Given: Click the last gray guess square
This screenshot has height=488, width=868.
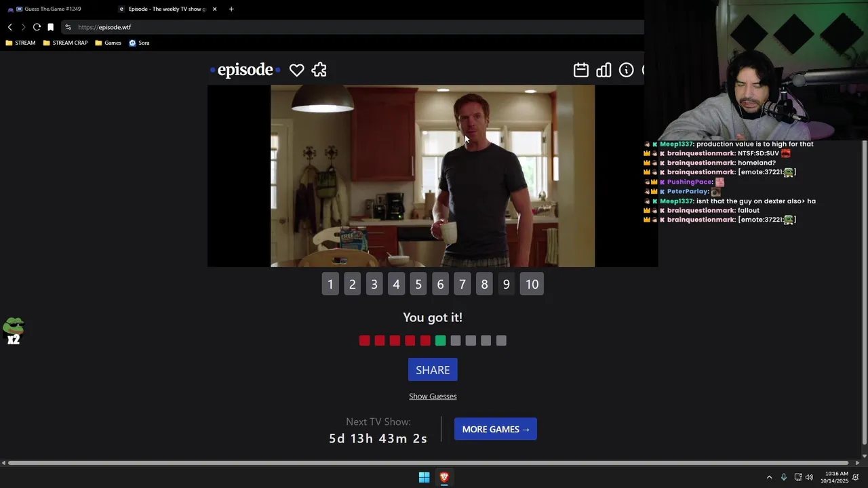Looking at the screenshot, I should coord(501,340).
